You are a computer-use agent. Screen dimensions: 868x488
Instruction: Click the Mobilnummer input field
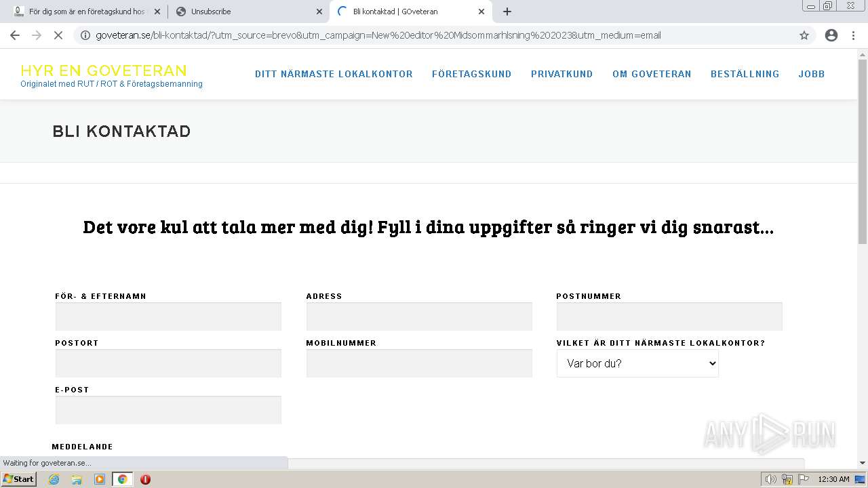(x=419, y=363)
